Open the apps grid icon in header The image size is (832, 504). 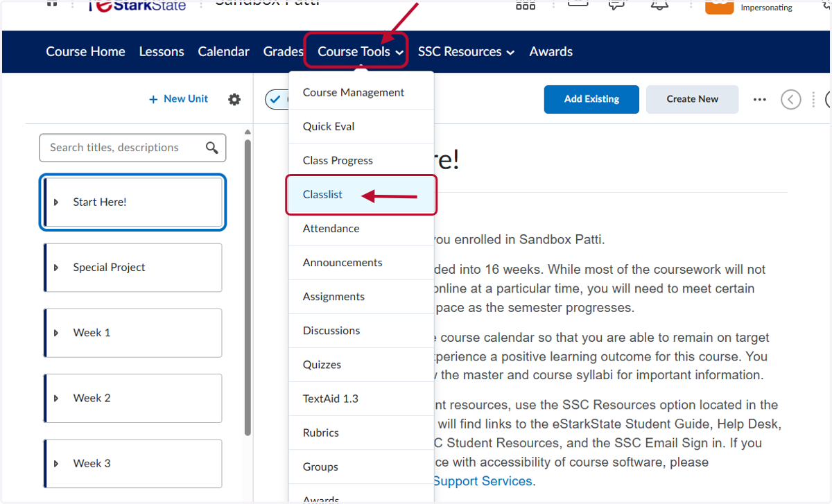coord(526,6)
